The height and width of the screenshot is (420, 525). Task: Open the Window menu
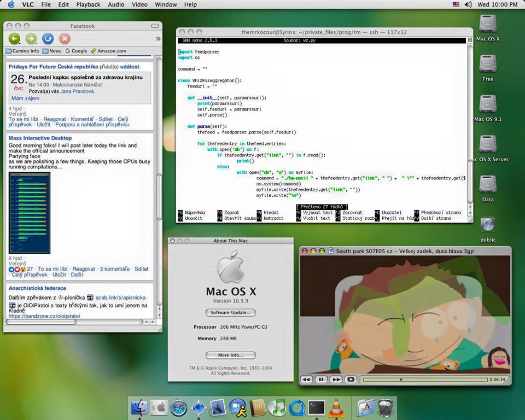pos(166,4)
